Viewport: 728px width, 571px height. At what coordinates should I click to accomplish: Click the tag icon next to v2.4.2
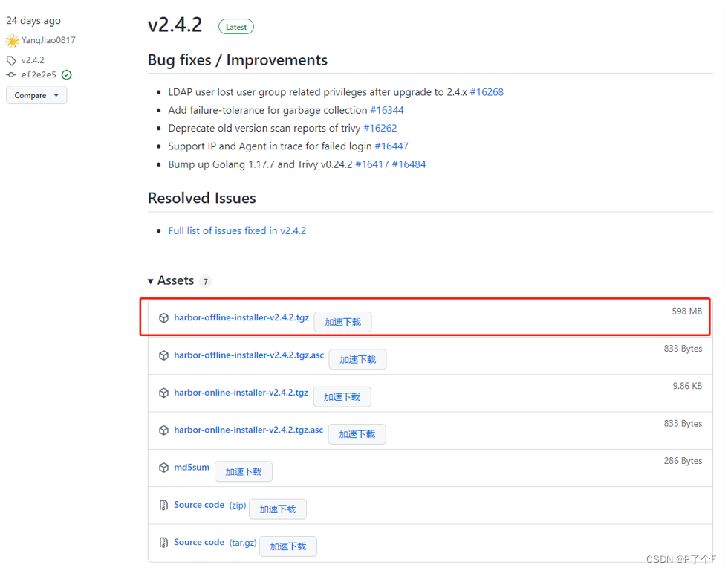pos(11,60)
